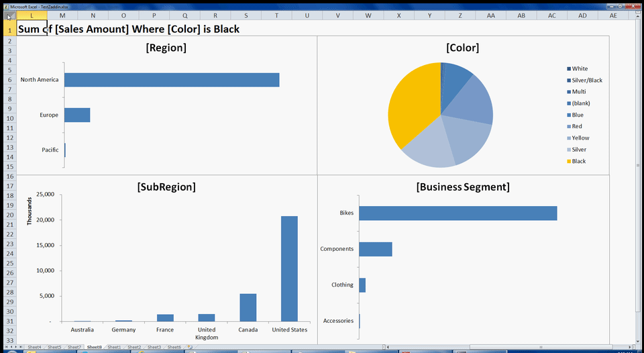Click the 20,000 axis value

pyautogui.click(x=46, y=220)
